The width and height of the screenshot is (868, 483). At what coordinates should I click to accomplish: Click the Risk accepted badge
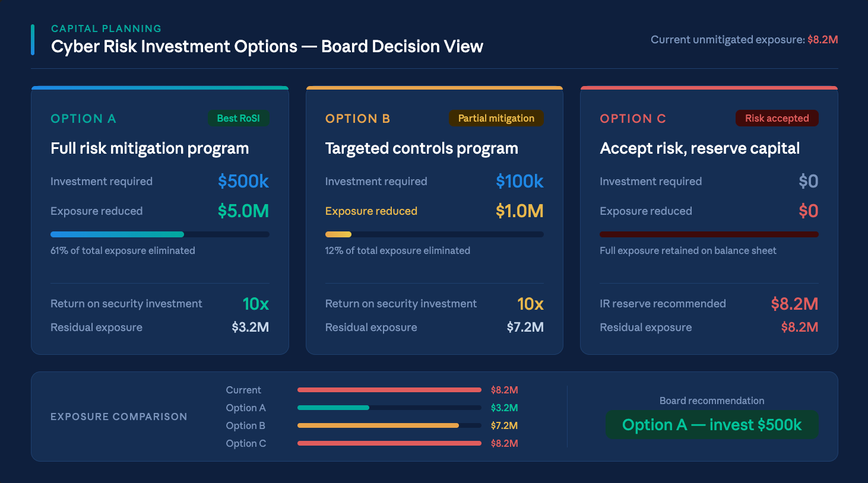pos(777,118)
